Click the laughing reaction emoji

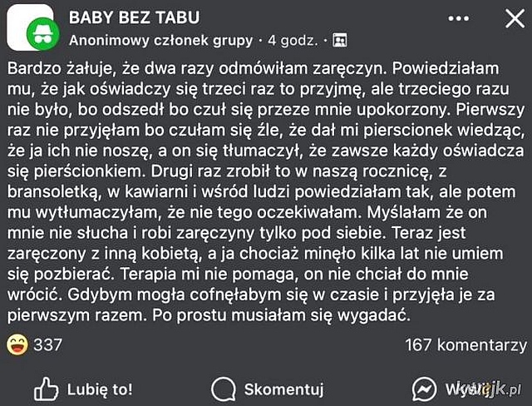[17, 344]
